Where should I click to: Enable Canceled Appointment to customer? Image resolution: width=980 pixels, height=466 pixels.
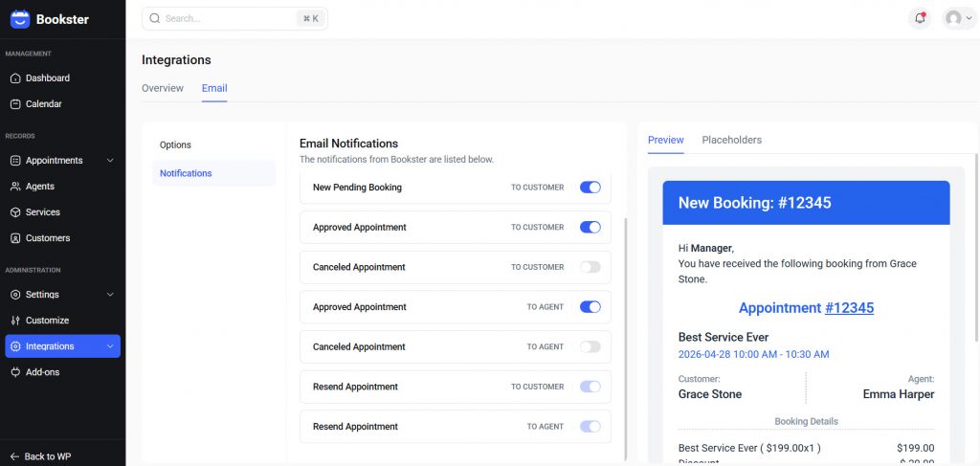coord(590,267)
